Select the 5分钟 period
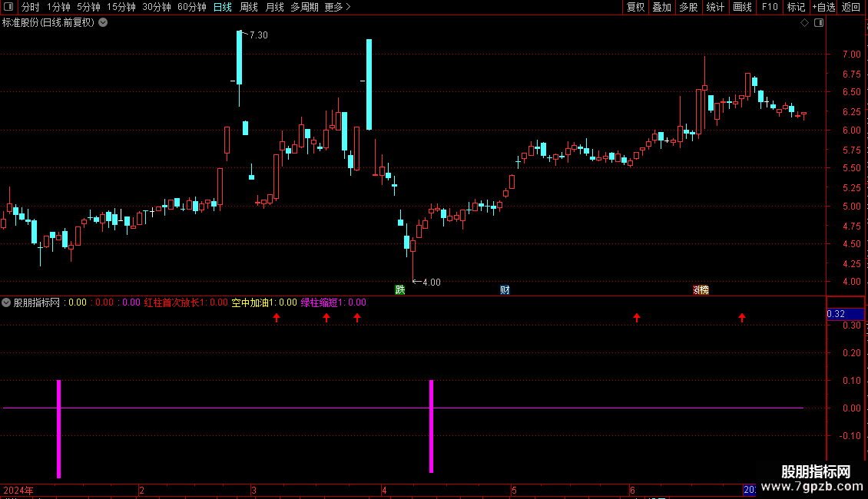The image size is (868, 499). 88,7
